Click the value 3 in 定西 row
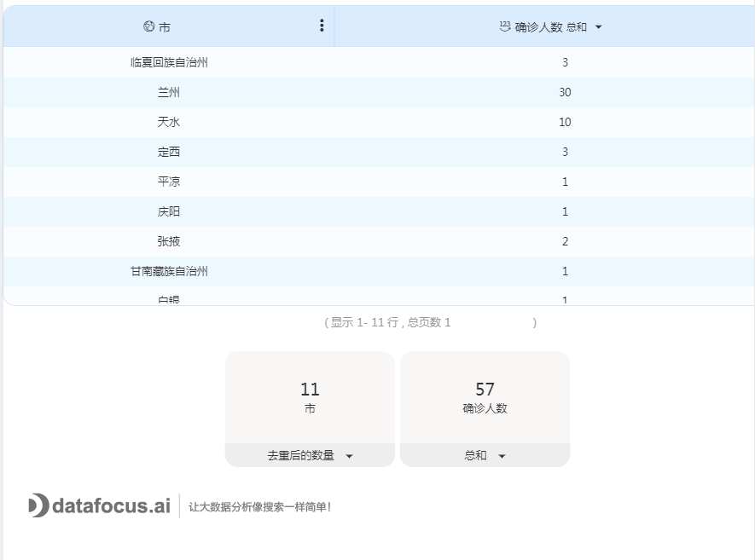The image size is (755, 560). pos(565,152)
